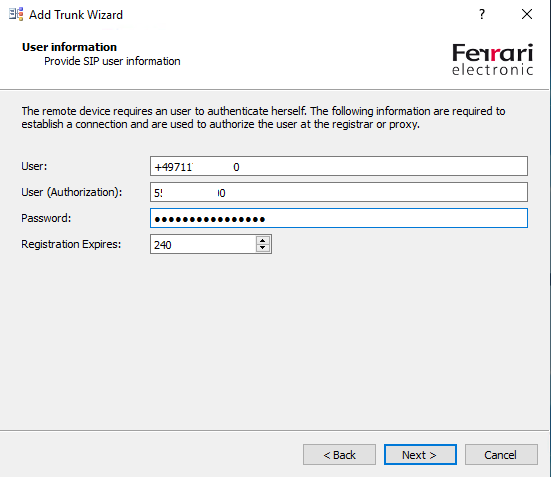Image resolution: width=551 pixels, height=477 pixels.
Task: Click the authentication description paragraph
Action: 263,118
